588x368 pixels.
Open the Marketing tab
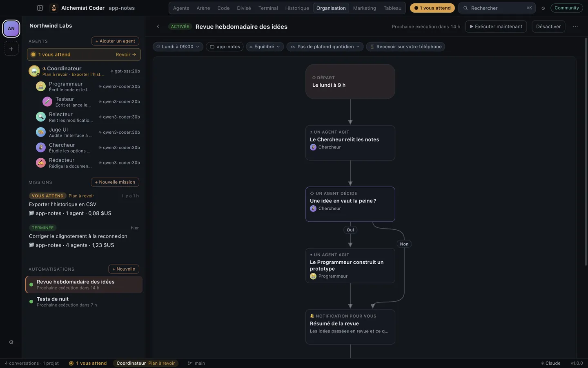tap(364, 8)
